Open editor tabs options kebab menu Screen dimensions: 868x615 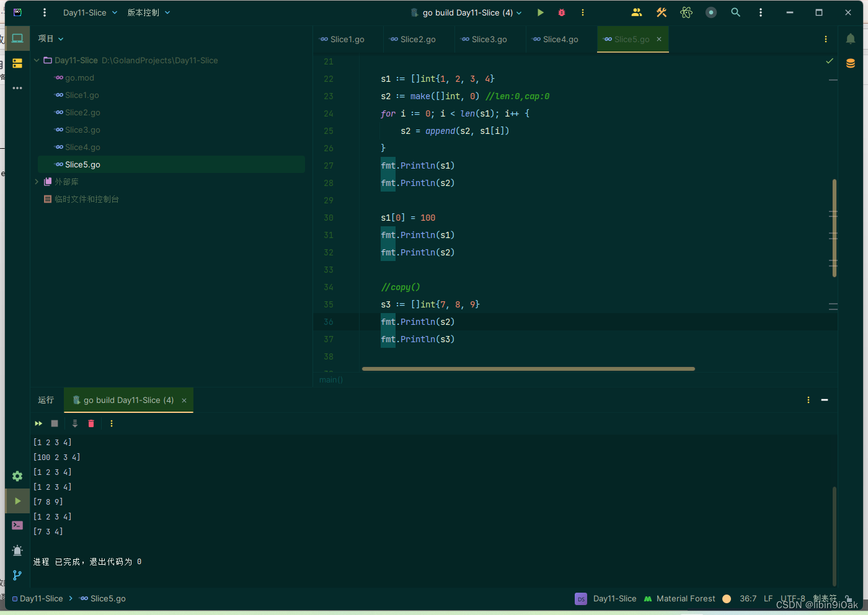coord(826,39)
